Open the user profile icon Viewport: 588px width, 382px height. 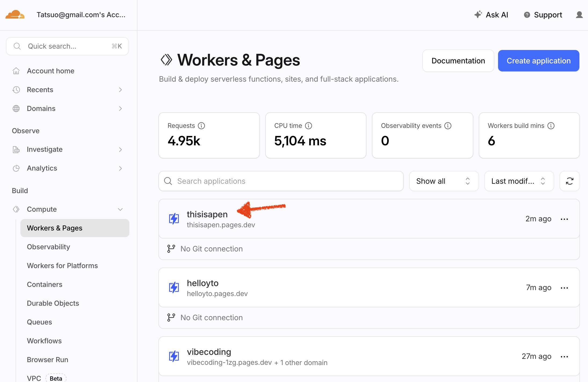pos(579,15)
